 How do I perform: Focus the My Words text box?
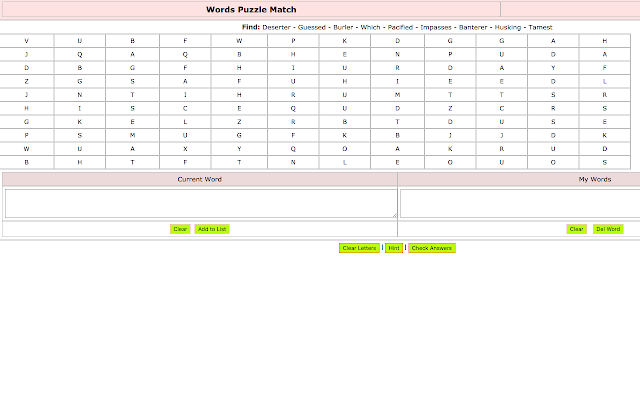[x=520, y=203]
